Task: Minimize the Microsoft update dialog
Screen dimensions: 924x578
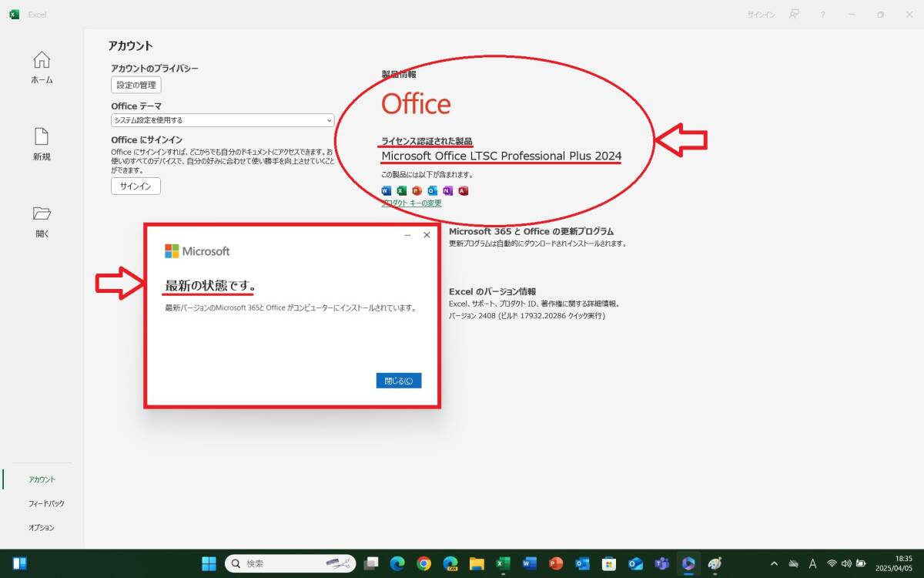Action: [x=407, y=235]
